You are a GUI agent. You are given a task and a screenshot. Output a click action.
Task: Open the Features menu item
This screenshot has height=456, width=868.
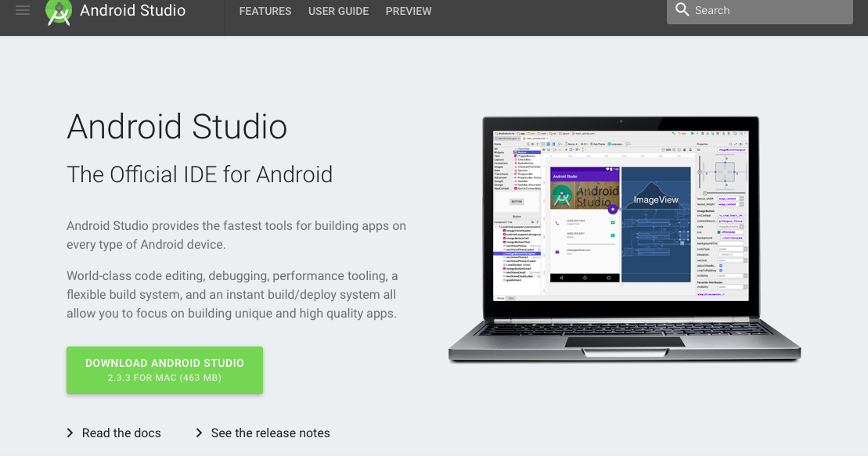[265, 11]
